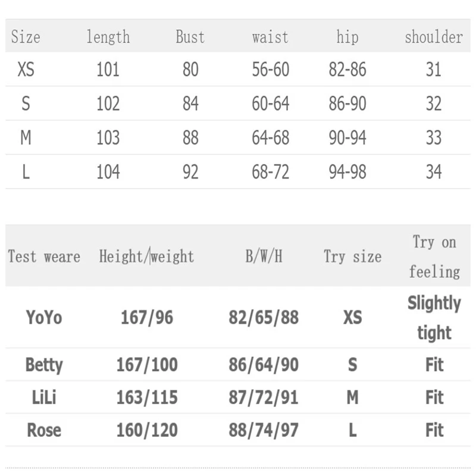
Task: Select the "Height/weight" header cell
Action: coord(146,256)
